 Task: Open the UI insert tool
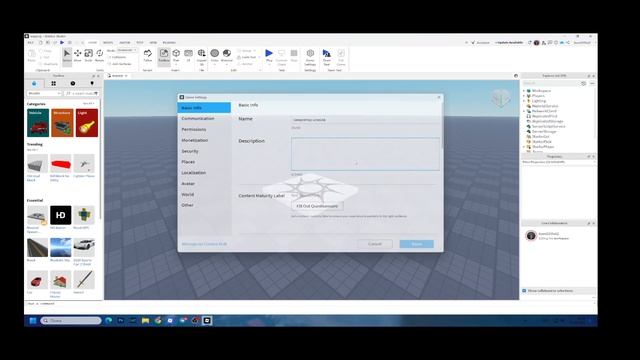click(x=188, y=55)
